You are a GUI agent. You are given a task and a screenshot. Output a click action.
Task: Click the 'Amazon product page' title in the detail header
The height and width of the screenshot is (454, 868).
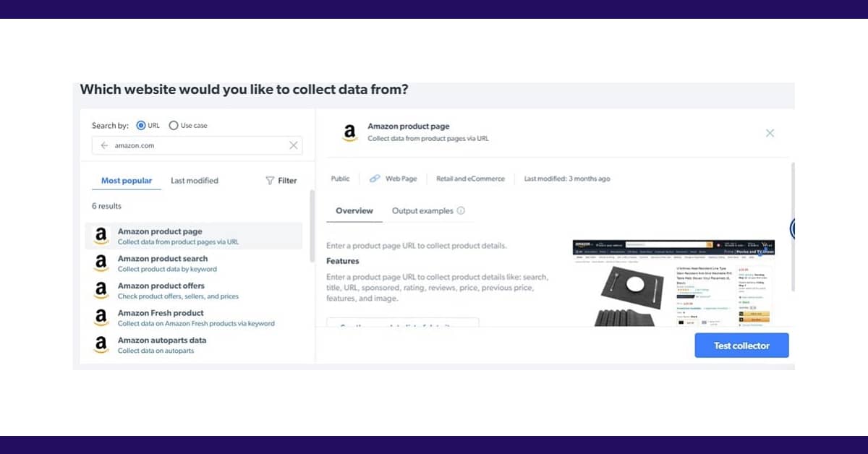pyautogui.click(x=408, y=127)
